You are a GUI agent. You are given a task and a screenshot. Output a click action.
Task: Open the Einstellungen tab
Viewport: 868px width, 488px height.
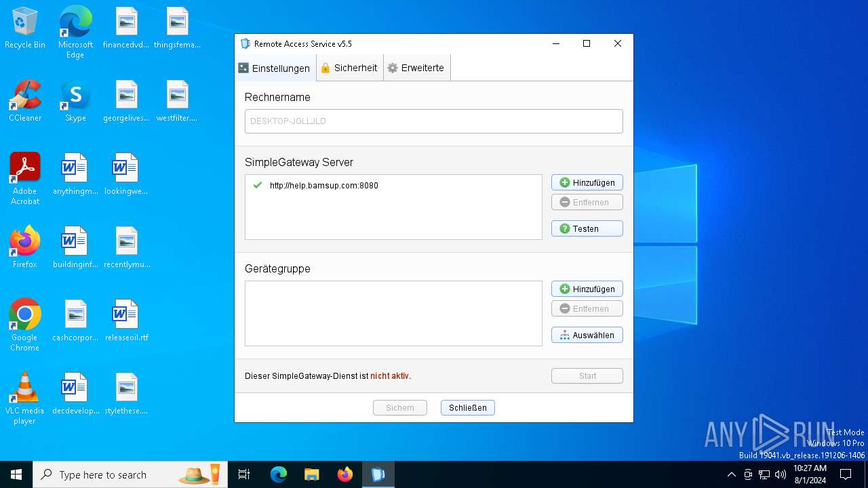[275, 68]
